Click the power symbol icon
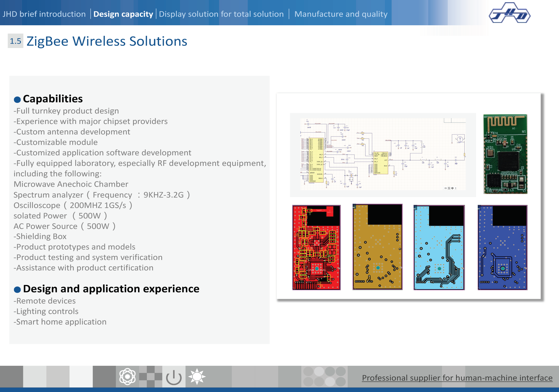Image resolution: width=559 pixels, height=392 pixels. click(174, 377)
